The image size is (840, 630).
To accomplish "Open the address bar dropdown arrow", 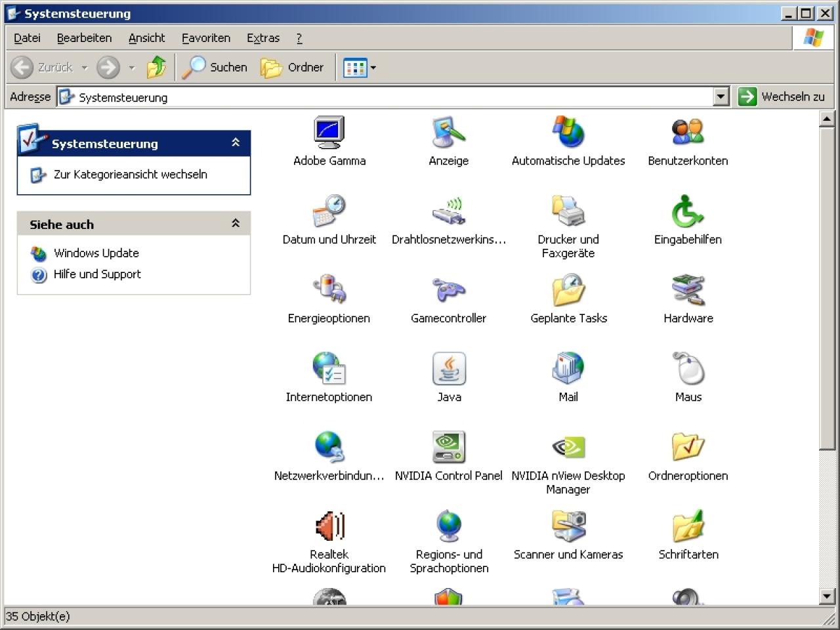I will [x=721, y=97].
